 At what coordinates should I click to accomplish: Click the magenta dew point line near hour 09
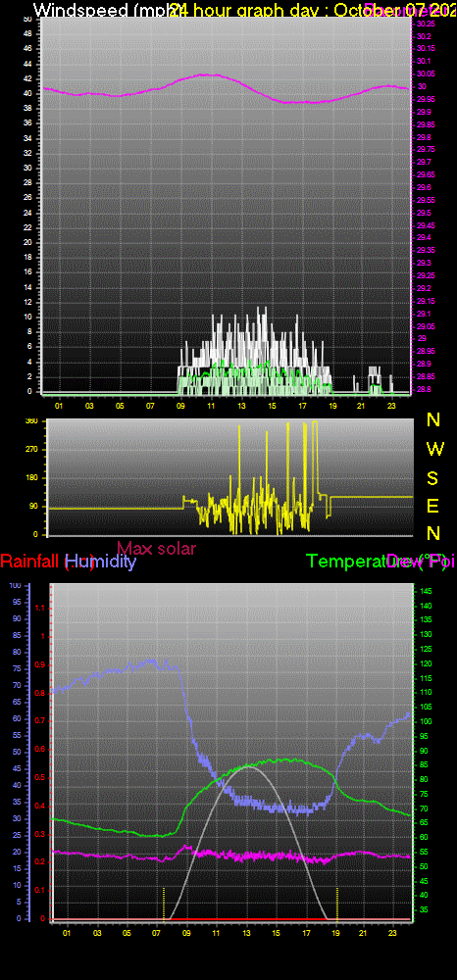point(185,848)
